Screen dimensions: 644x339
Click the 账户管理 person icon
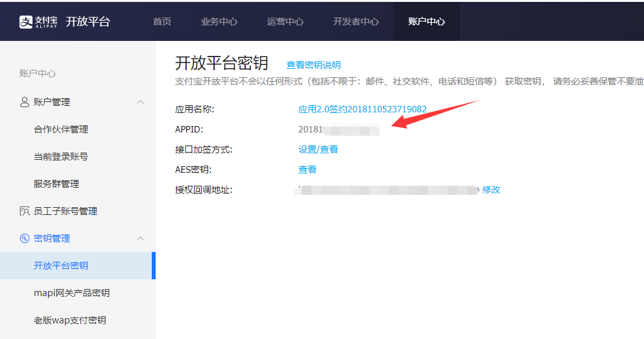[x=25, y=102]
